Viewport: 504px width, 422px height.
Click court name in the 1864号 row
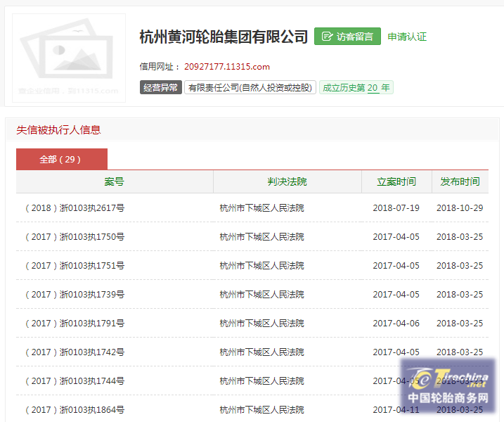click(x=261, y=410)
